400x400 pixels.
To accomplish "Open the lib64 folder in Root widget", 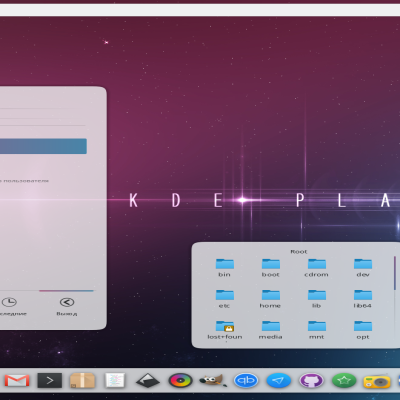I will coord(363,299).
